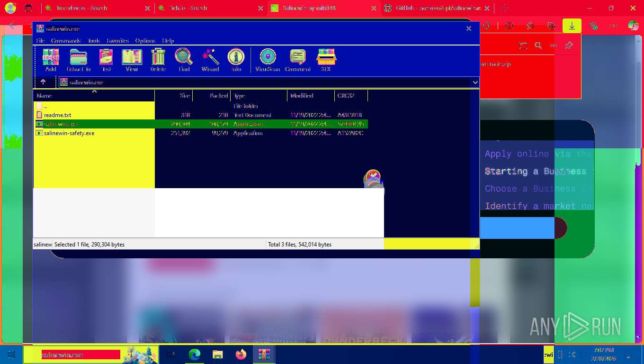Open Firefox from taskbar
This screenshot has width=644, height=364.
(241, 355)
